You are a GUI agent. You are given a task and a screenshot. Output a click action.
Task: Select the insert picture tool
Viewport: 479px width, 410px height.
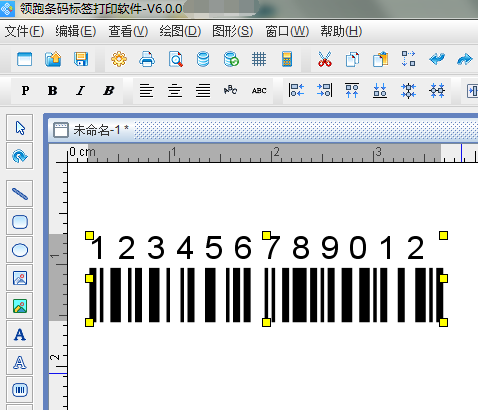20,278
